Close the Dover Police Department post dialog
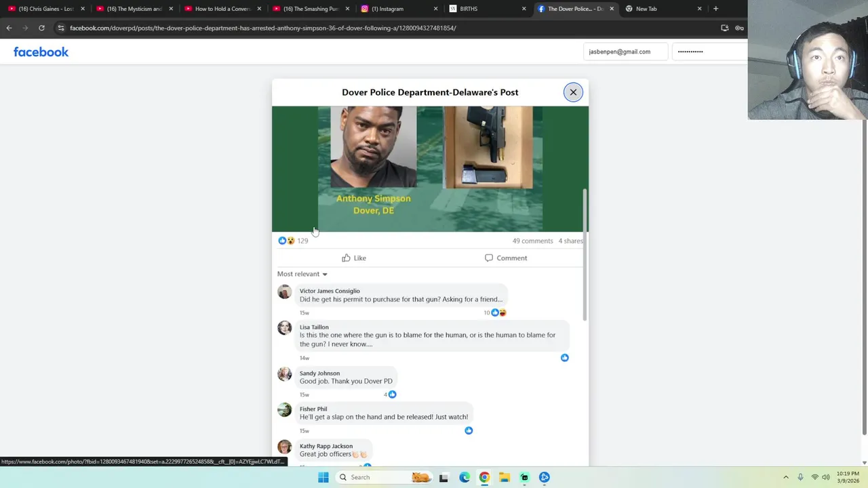 [x=573, y=92]
